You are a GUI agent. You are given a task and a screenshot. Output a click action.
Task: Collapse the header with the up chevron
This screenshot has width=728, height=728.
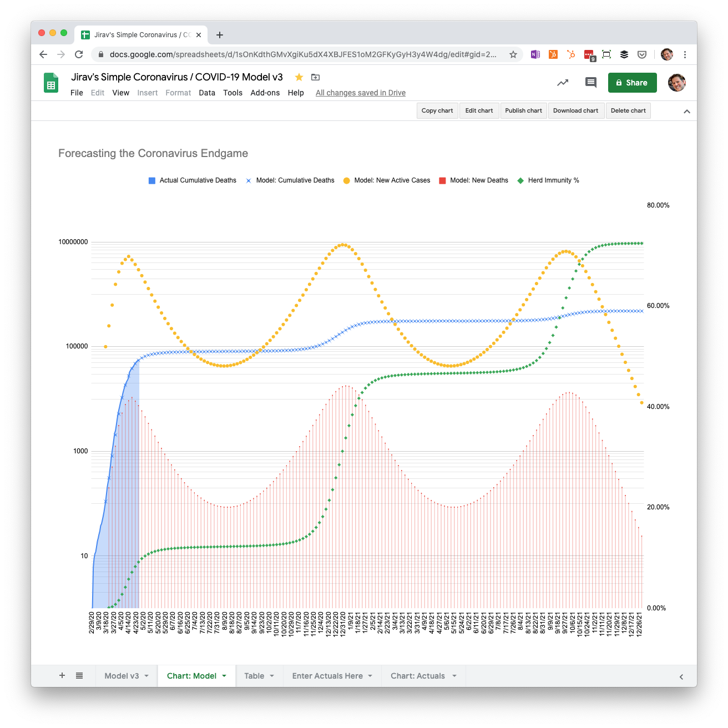[687, 112]
